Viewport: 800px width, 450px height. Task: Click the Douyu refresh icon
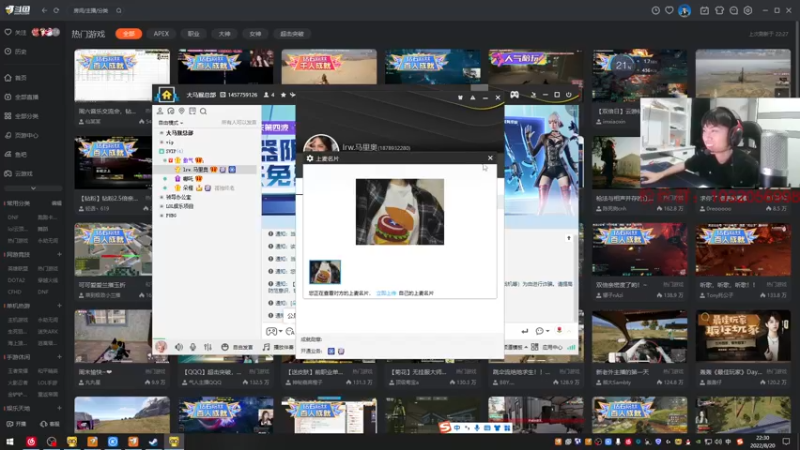[x=56, y=10]
